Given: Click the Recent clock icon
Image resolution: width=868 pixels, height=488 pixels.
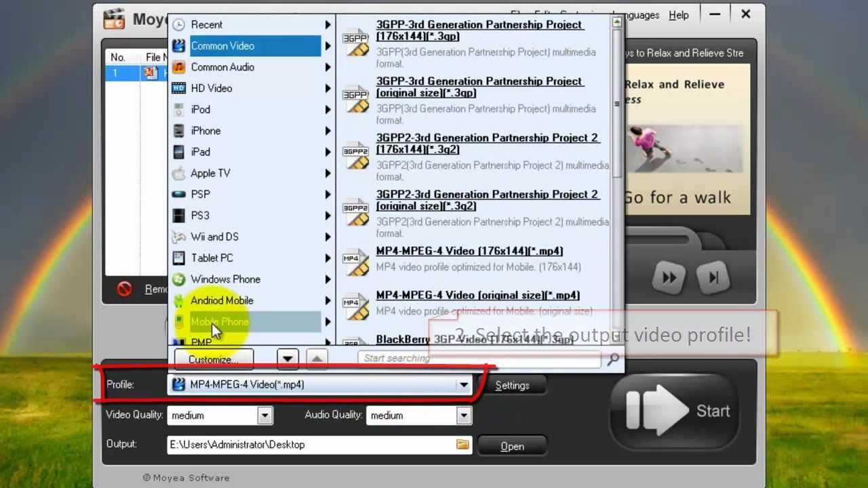Looking at the screenshot, I should coord(178,24).
